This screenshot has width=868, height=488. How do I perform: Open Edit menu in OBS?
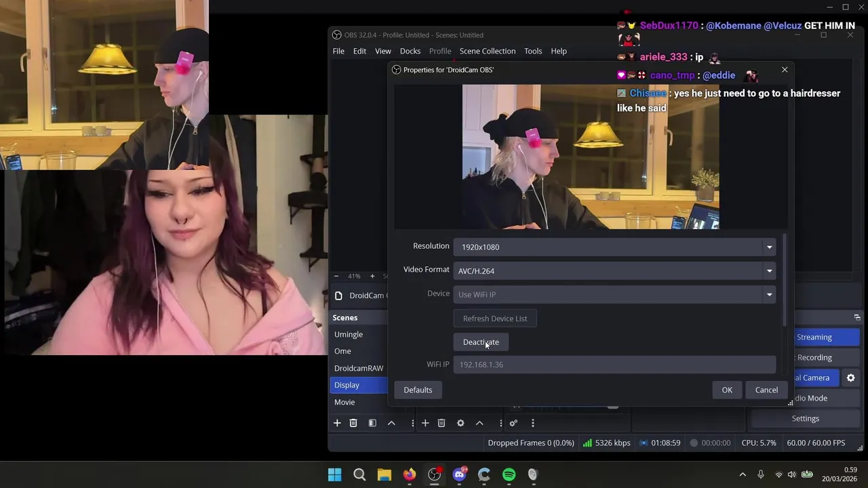(x=359, y=51)
